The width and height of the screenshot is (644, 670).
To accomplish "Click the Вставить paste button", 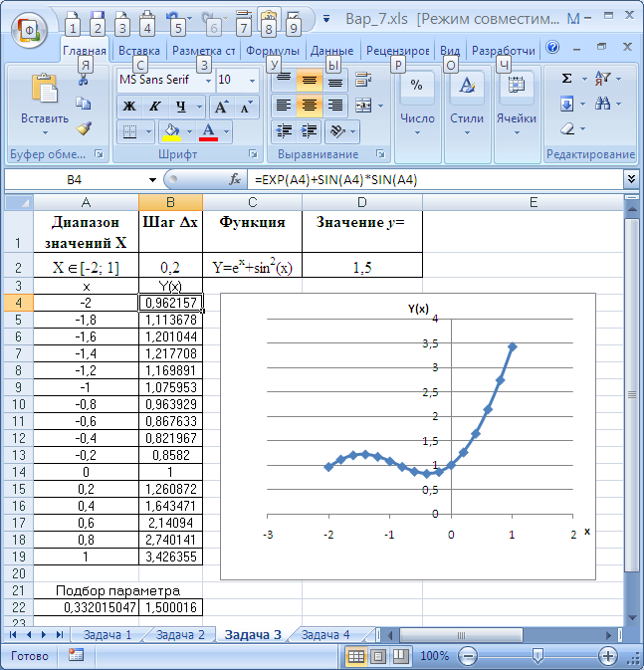I will (44, 103).
